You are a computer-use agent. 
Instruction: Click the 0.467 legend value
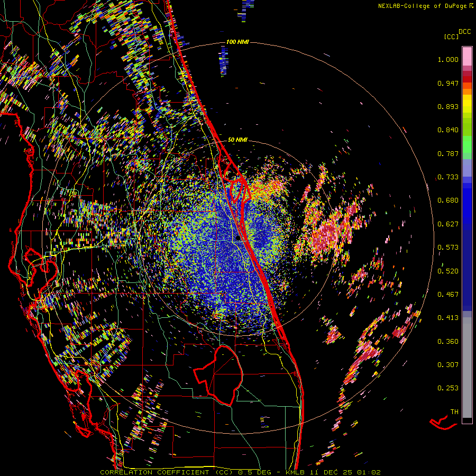point(448,295)
